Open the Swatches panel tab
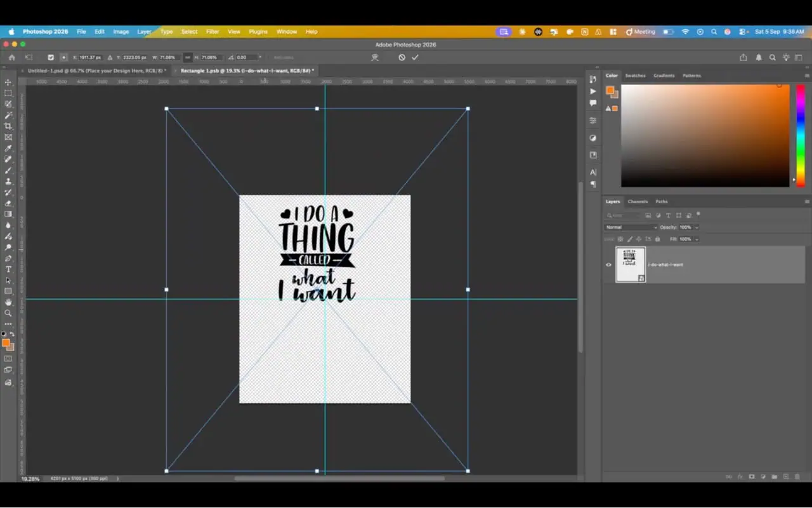The image size is (812, 508). pyautogui.click(x=635, y=76)
